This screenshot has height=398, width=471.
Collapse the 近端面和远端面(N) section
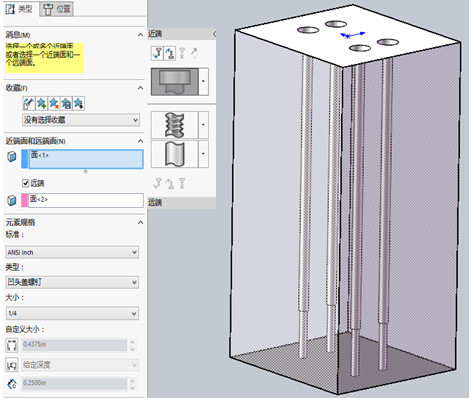[x=140, y=141]
